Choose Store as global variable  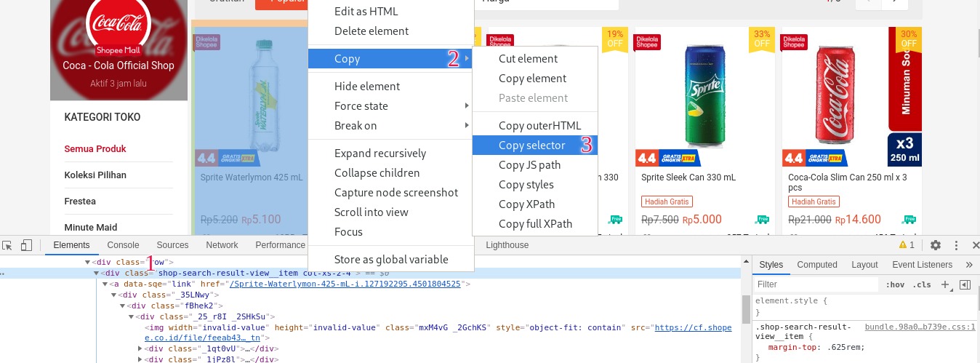pyautogui.click(x=390, y=259)
